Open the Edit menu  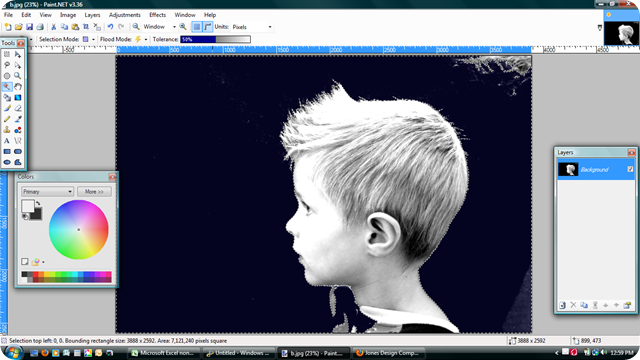pos(26,15)
